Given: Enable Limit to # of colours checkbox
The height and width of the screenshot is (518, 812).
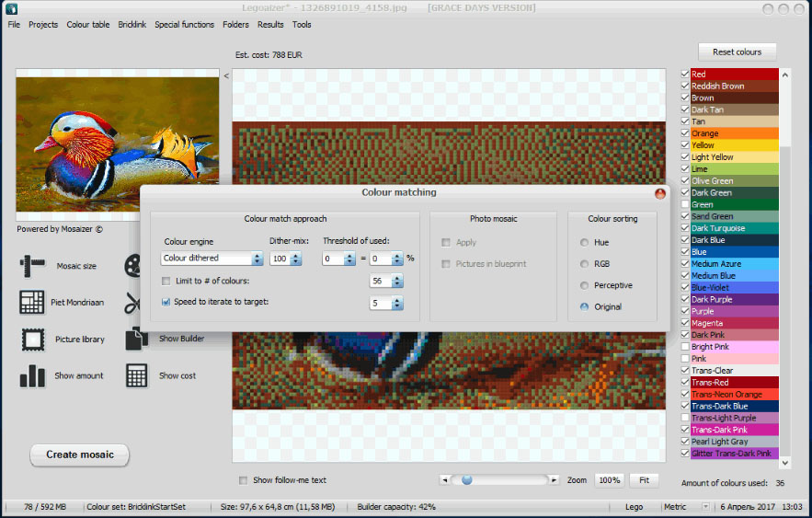Looking at the screenshot, I should pyautogui.click(x=166, y=281).
